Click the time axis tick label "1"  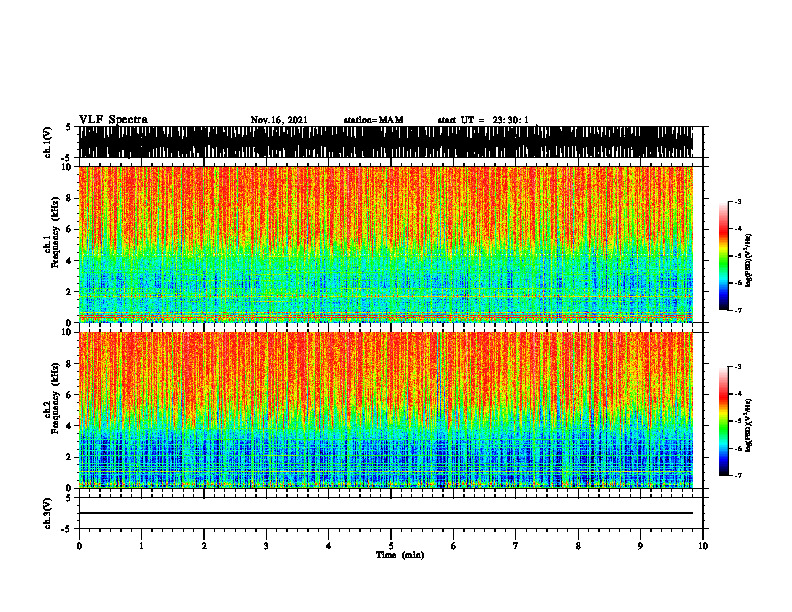[x=141, y=545]
